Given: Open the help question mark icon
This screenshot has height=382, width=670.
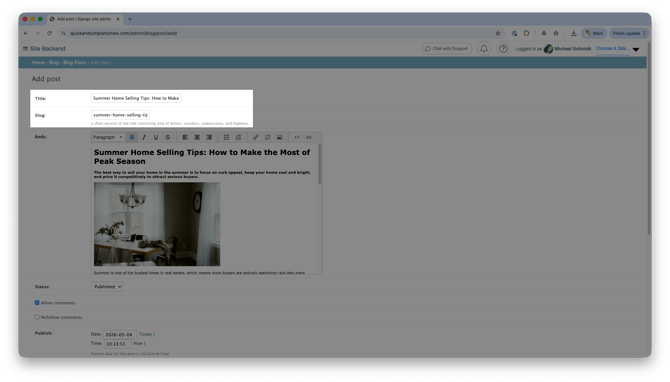Looking at the screenshot, I should click(503, 49).
